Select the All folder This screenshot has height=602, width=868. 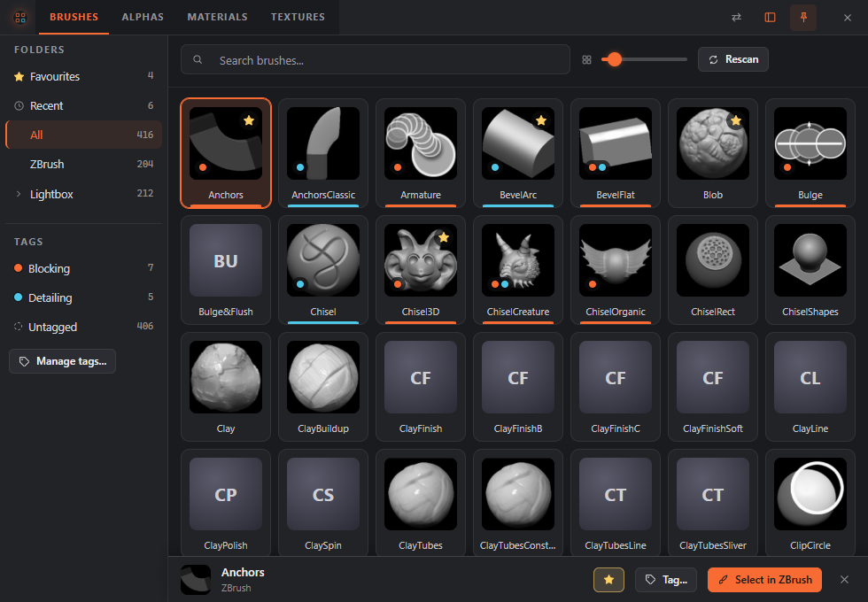click(x=83, y=135)
